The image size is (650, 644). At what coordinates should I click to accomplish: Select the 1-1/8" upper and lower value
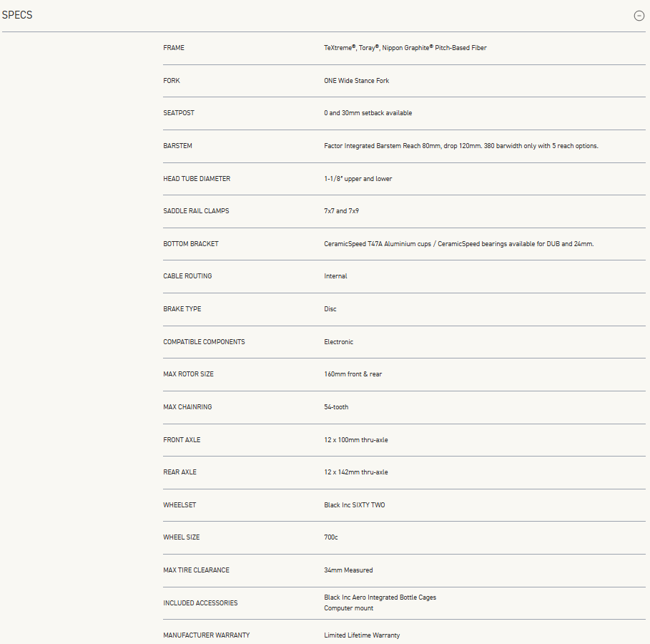[x=358, y=178]
